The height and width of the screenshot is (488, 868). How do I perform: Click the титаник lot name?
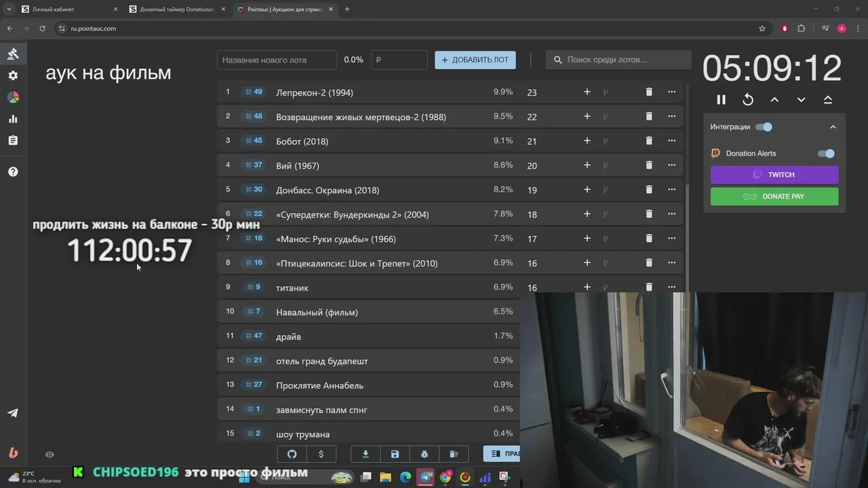coord(292,287)
